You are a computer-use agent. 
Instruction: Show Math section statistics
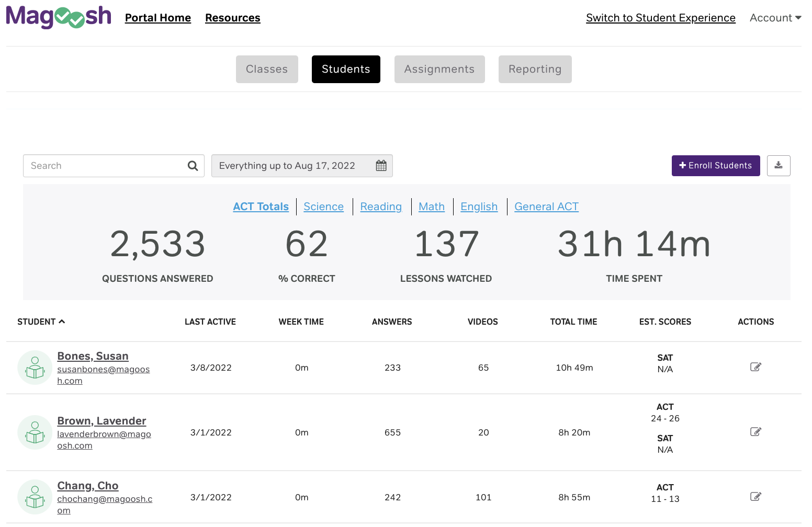432,207
